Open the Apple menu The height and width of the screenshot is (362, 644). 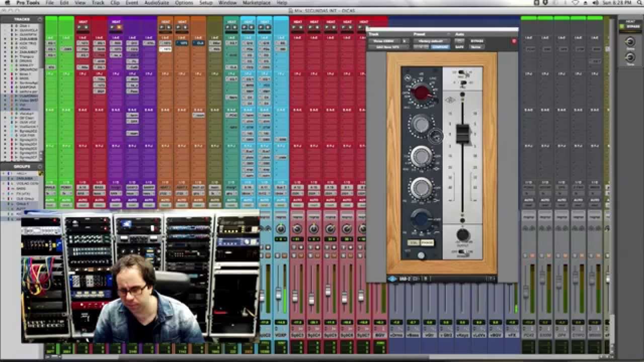coord(7,3)
